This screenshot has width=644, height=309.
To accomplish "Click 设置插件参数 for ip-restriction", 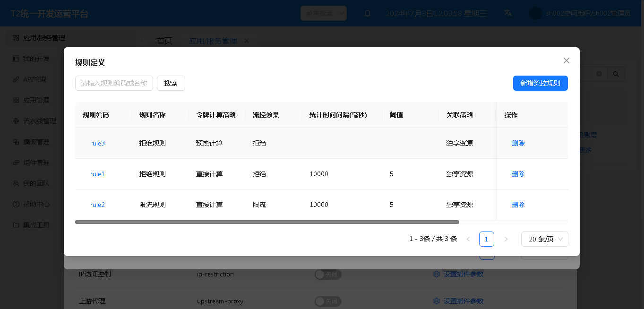I will (x=463, y=274).
